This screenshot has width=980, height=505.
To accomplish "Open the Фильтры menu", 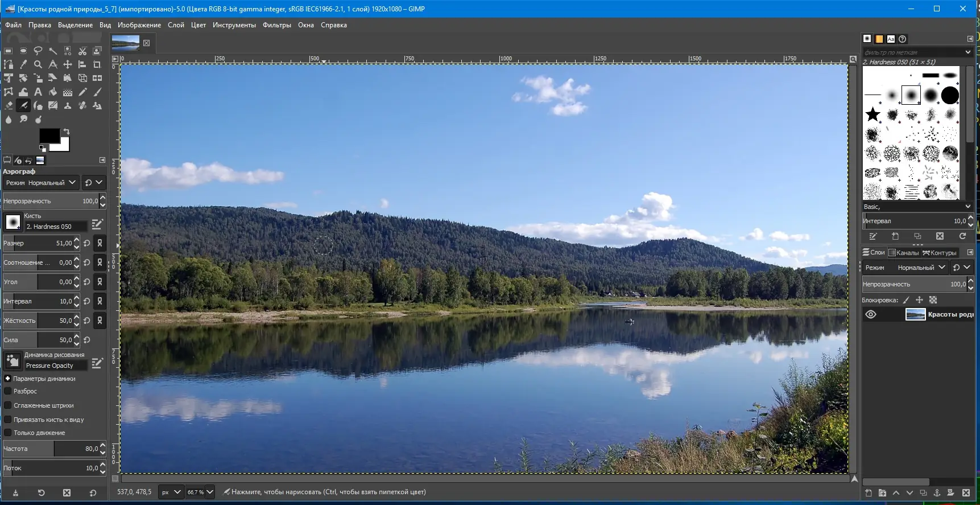I will pos(276,25).
